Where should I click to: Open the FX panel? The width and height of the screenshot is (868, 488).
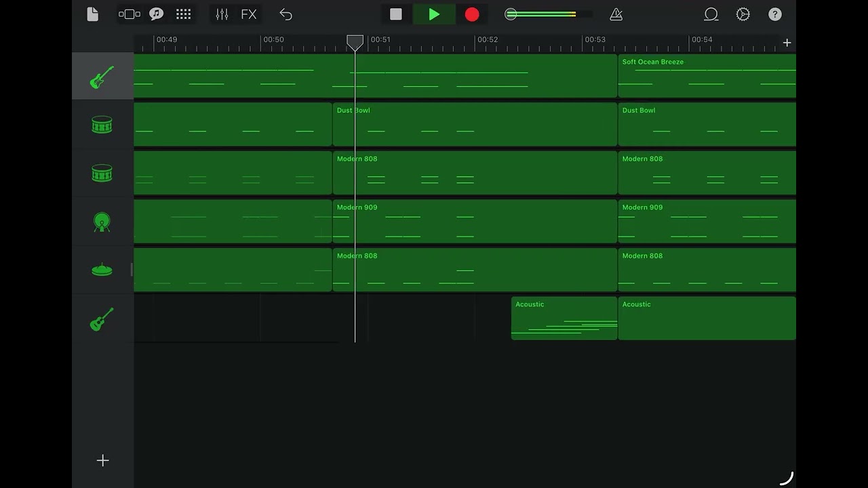click(249, 14)
